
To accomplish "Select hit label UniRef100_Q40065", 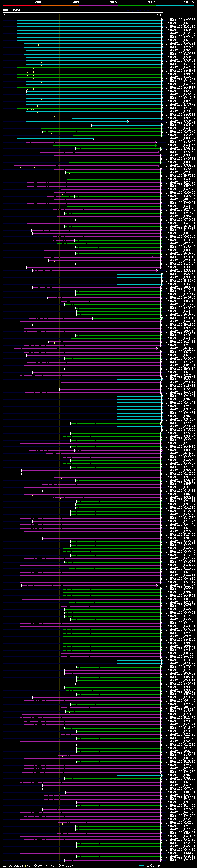I will coord(180,850).
